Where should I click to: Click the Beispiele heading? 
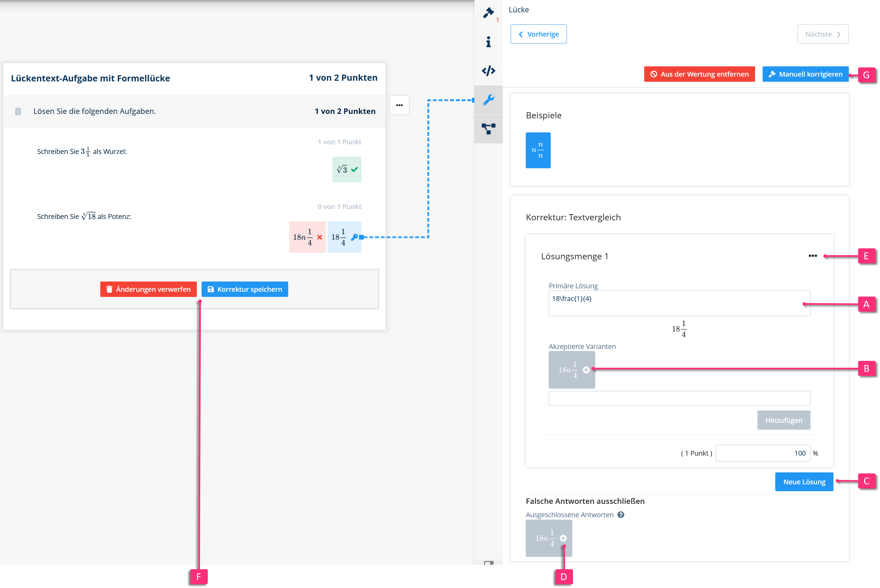pos(544,115)
